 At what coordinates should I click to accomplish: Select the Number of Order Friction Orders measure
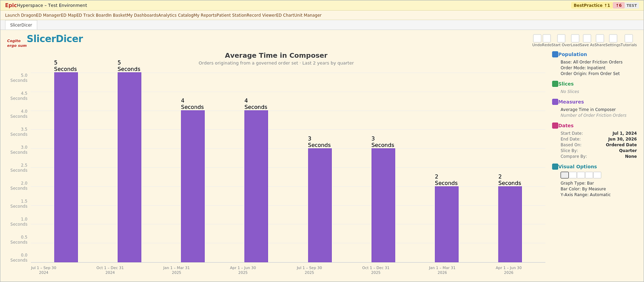click(x=593, y=115)
